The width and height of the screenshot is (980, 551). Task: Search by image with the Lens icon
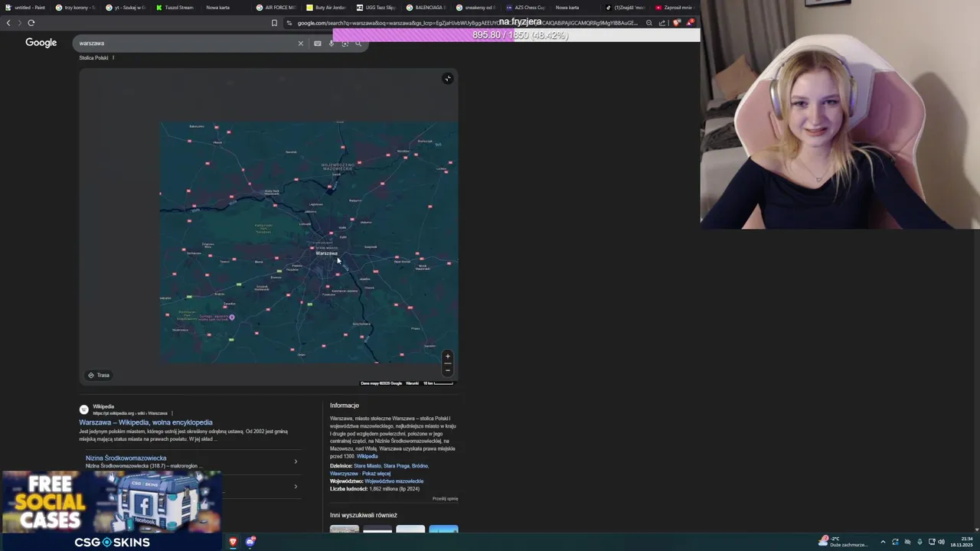pos(345,44)
